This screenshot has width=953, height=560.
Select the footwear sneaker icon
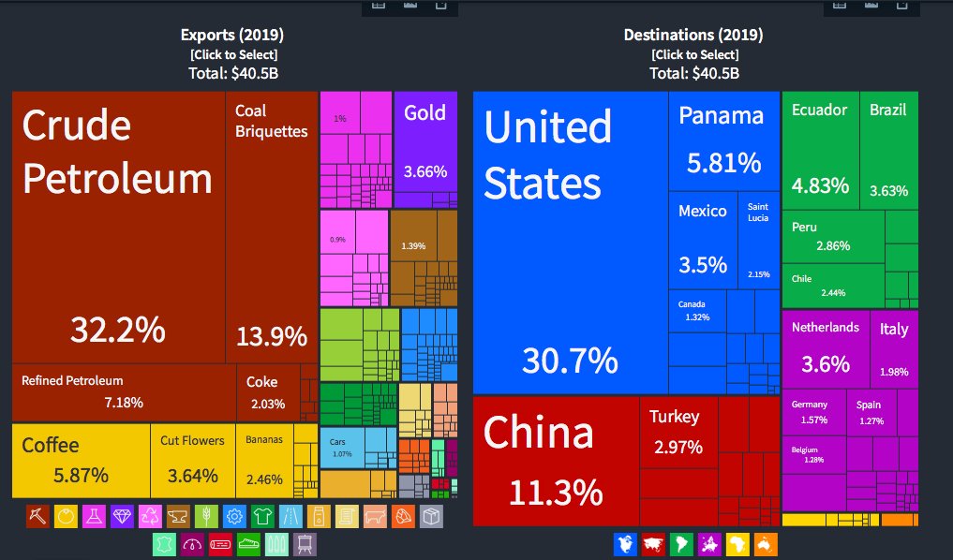tap(248, 544)
